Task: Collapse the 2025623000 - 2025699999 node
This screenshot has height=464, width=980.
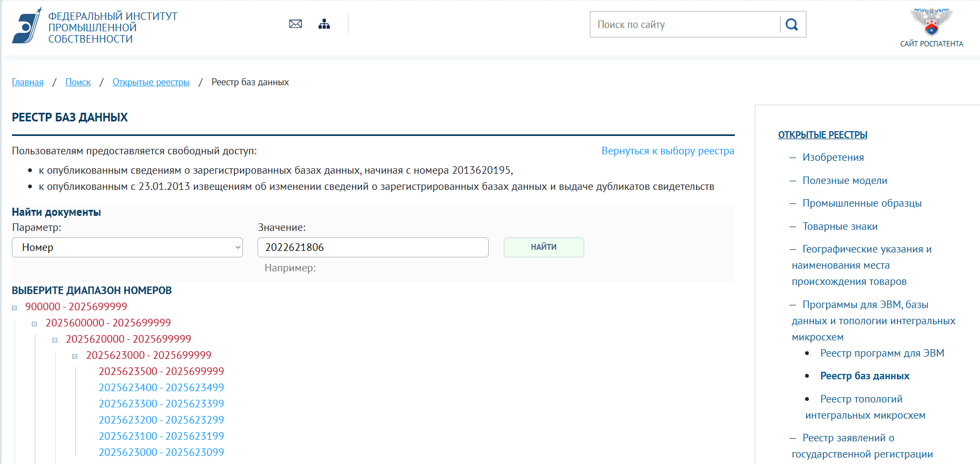Action: click(75, 357)
